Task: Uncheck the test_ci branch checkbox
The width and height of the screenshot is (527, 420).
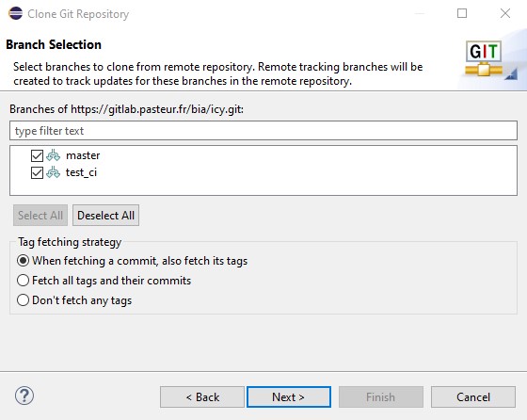Action: click(x=37, y=173)
